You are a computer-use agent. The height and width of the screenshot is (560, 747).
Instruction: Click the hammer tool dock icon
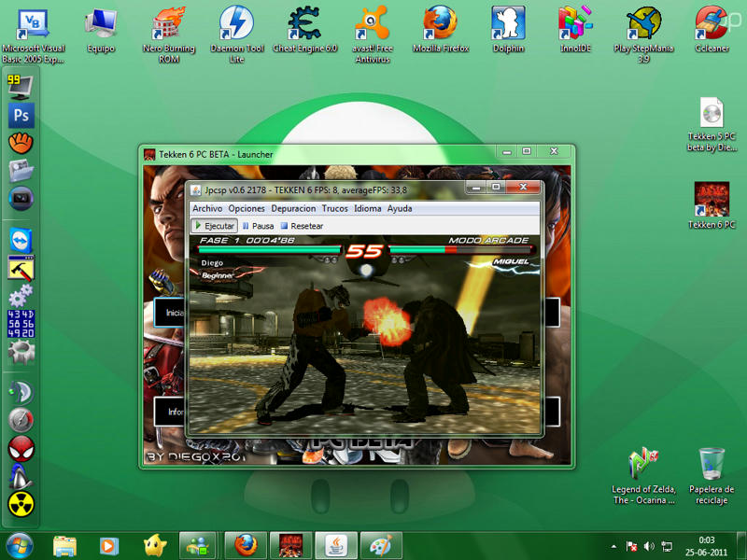[x=21, y=268]
